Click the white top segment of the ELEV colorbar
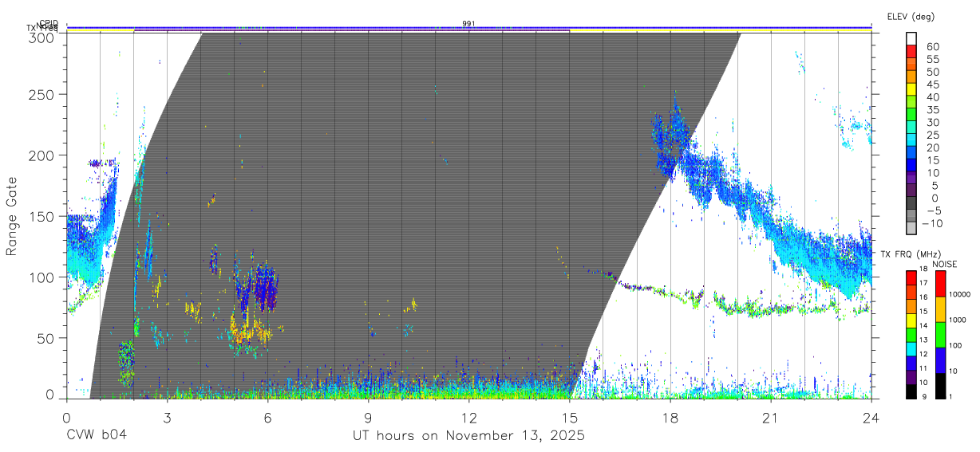This screenshot has height=452, width=980. tap(911, 38)
